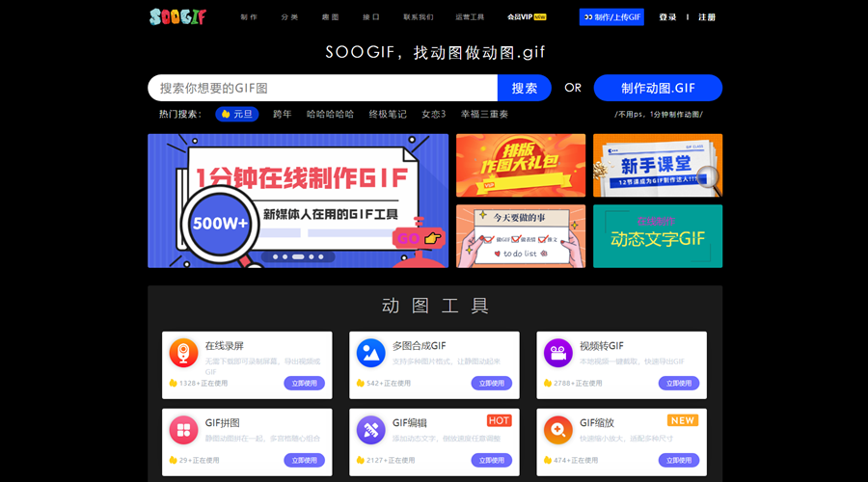Open the 视频转GIF camera icon

[x=558, y=353]
